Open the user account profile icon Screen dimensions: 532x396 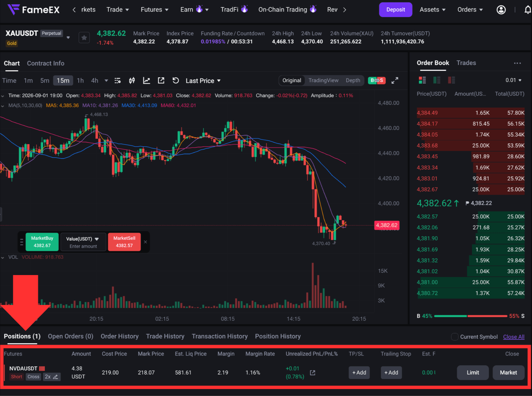(501, 10)
